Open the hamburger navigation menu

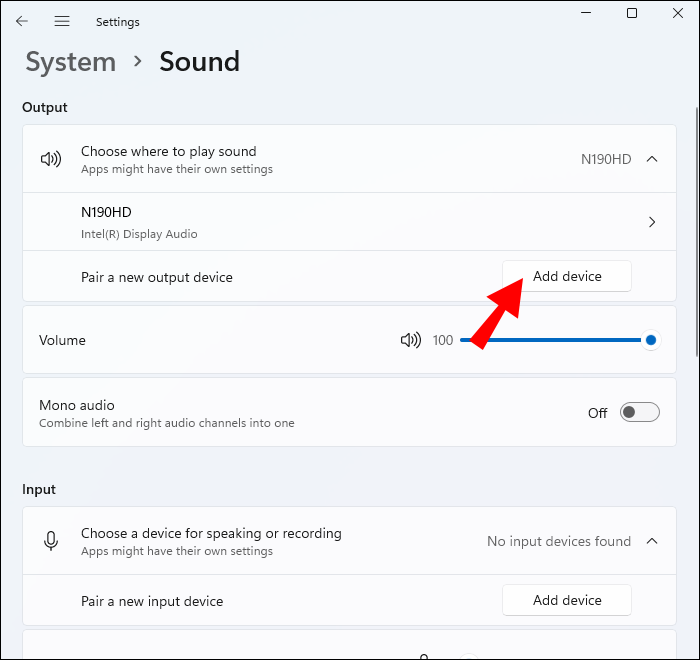pyautogui.click(x=62, y=21)
